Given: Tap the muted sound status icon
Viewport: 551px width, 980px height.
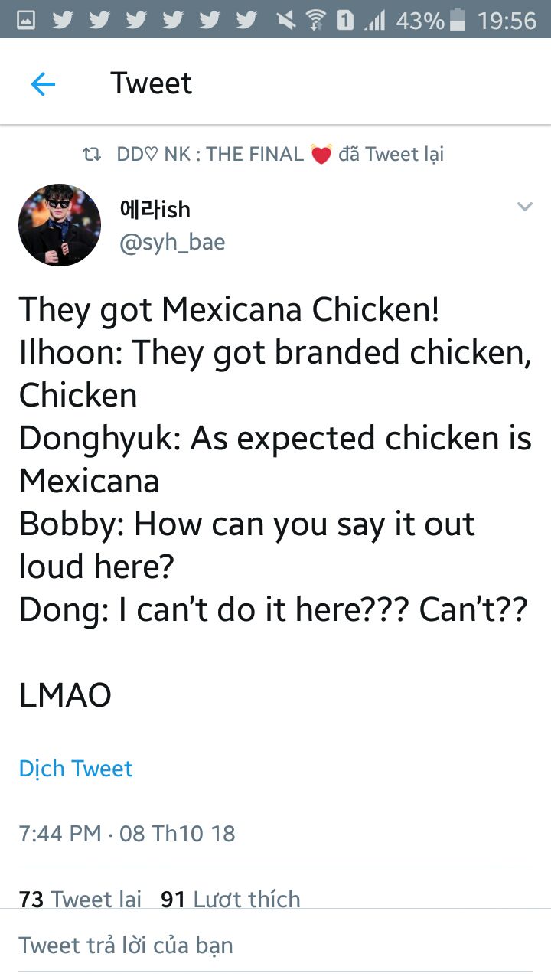Looking at the screenshot, I should pyautogui.click(x=285, y=20).
